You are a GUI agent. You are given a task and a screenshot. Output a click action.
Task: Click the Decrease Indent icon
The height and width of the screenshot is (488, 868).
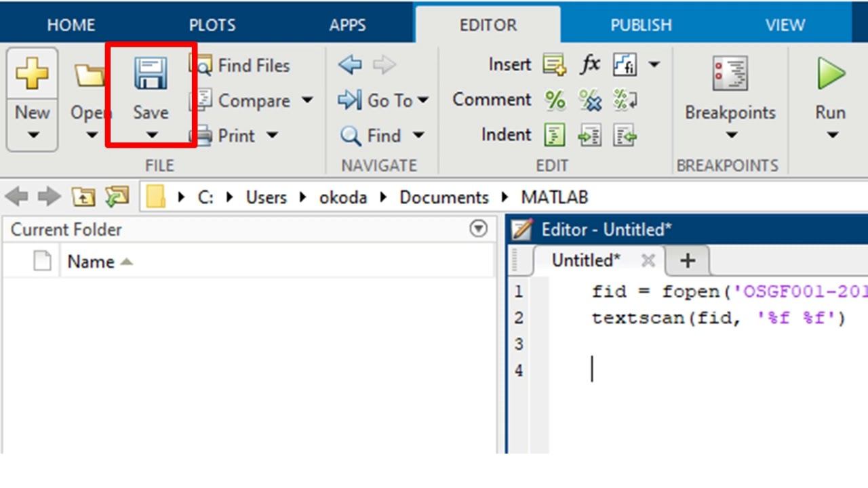[625, 136]
